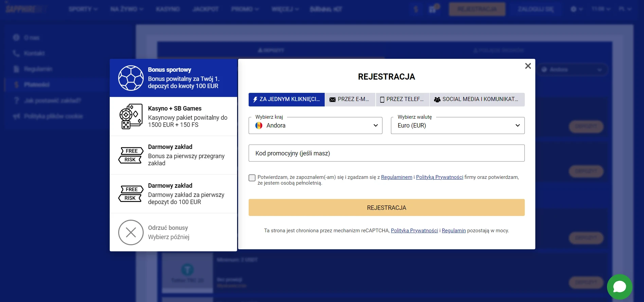Viewport: 644px width, 302px height.
Task: Open the live chat bubble
Action: (620, 287)
